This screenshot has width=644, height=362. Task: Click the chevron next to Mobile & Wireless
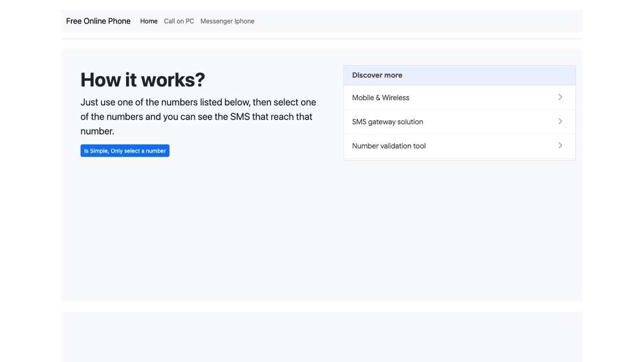tap(560, 97)
